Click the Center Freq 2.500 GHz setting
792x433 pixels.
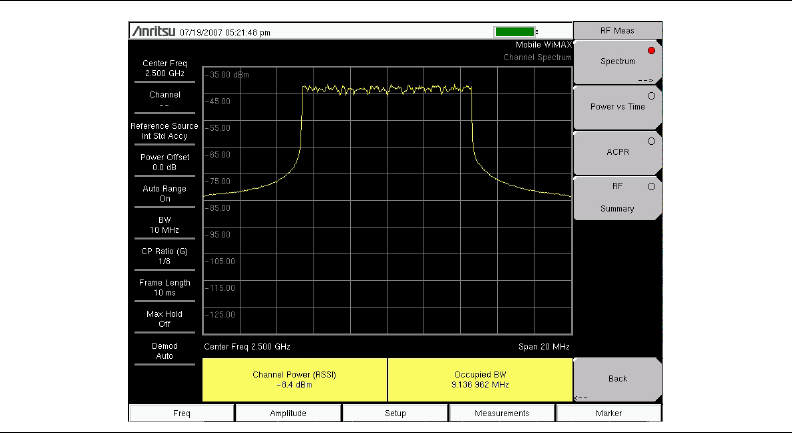tap(164, 68)
